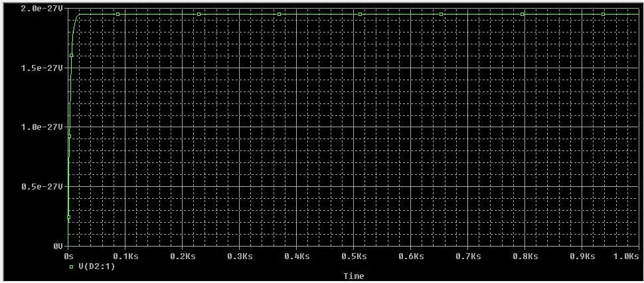This screenshot has height=283, width=644.
Task: Click the 0.6Ks X-axis label
Action: pyautogui.click(x=410, y=256)
